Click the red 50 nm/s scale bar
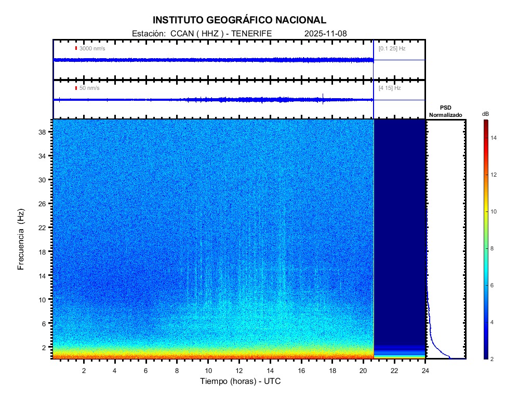 coord(76,88)
